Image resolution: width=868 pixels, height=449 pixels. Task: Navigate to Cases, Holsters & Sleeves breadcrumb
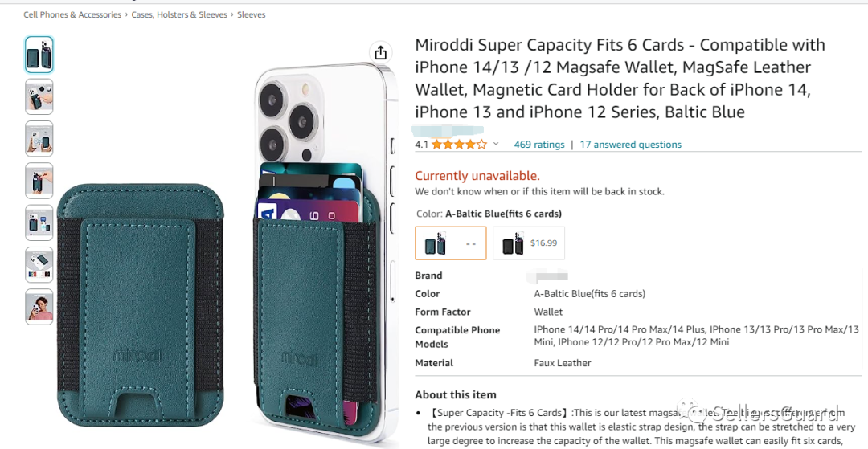(179, 14)
